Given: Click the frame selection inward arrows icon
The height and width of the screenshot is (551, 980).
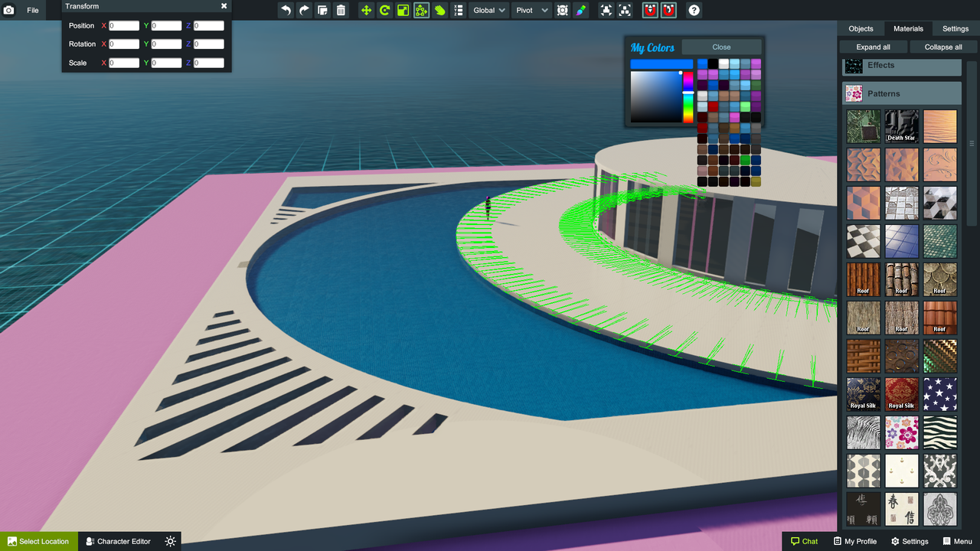Looking at the screenshot, I should click(x=606, y=11).
